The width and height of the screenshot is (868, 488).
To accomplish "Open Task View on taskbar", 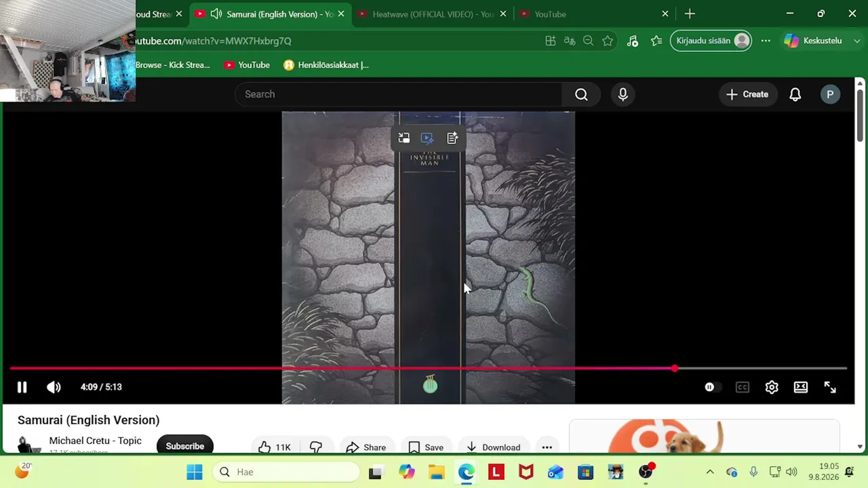I will 375,472.
